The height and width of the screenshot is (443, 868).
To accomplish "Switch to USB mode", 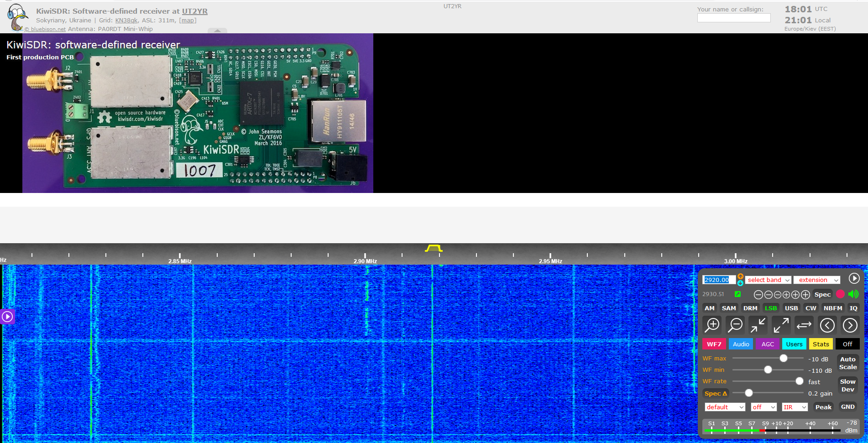I will pos(791,308).
